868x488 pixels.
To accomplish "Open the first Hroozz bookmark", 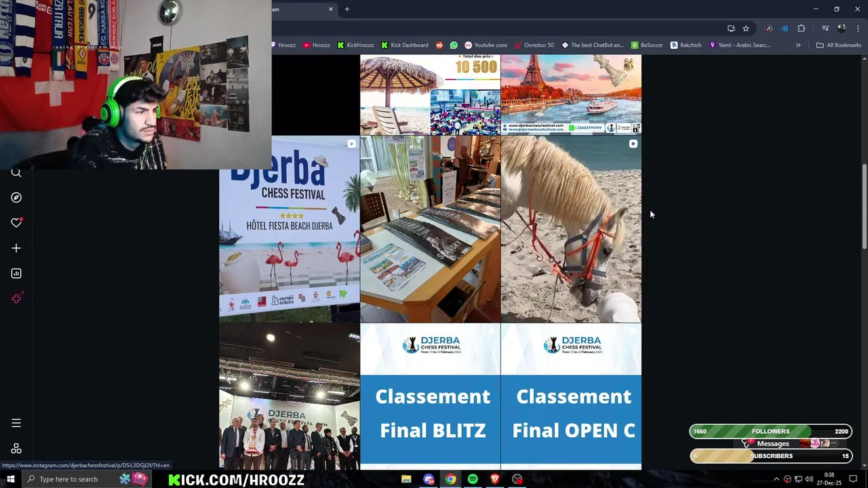I will [283, 45].
